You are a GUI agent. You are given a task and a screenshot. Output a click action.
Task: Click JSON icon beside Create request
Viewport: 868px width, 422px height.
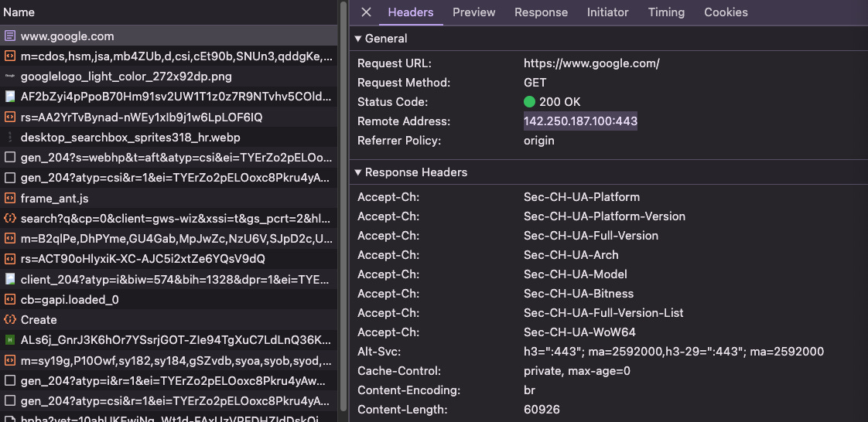(9, 320)
